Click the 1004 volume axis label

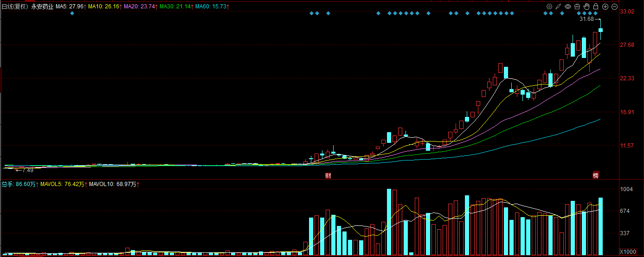tap(626, 189)
